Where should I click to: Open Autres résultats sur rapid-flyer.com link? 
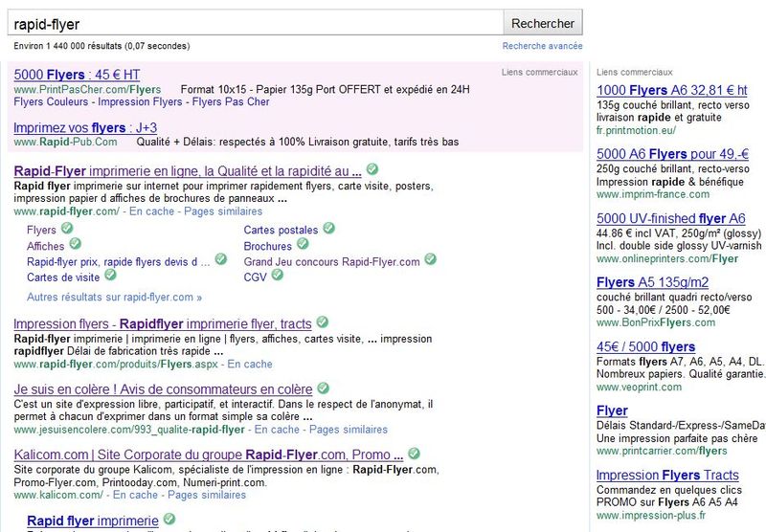[114, 298]
